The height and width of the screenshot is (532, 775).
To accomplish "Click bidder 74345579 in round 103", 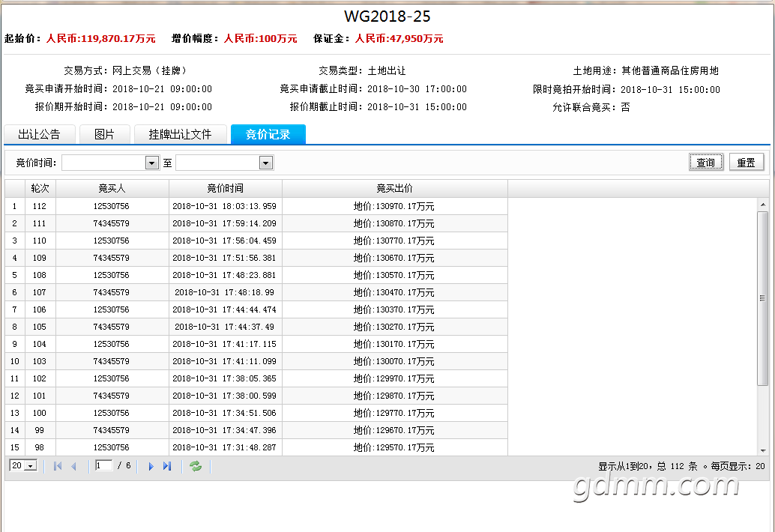I will (x=111, y=361).
